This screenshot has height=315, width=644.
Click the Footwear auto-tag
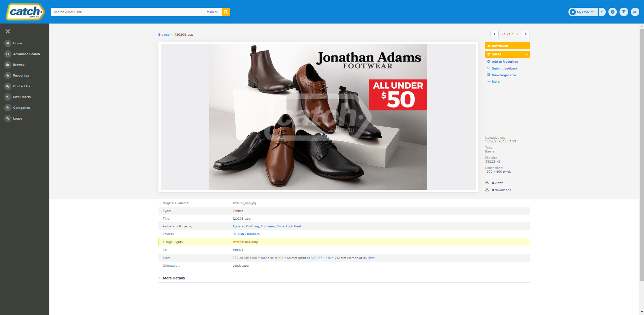tap(268, 226)
